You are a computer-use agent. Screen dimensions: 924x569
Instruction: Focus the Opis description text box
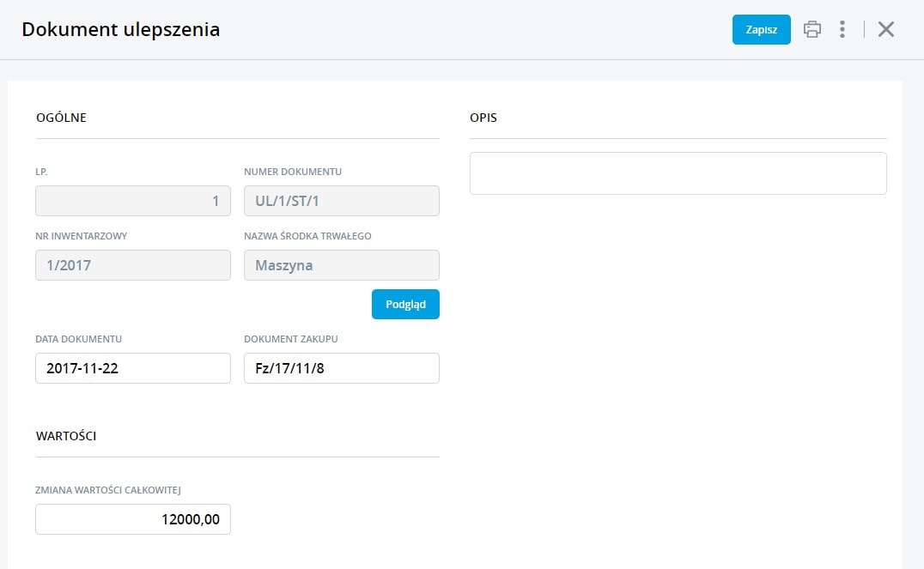(x=678, y=173)
